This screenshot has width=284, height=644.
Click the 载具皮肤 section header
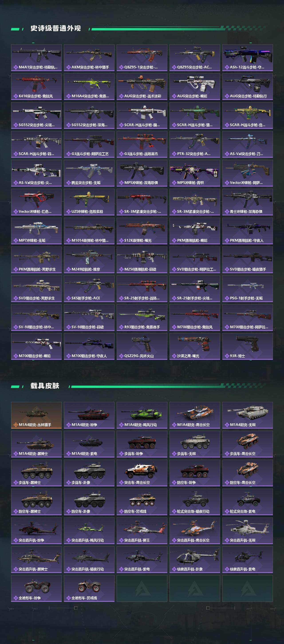point(45,386)
